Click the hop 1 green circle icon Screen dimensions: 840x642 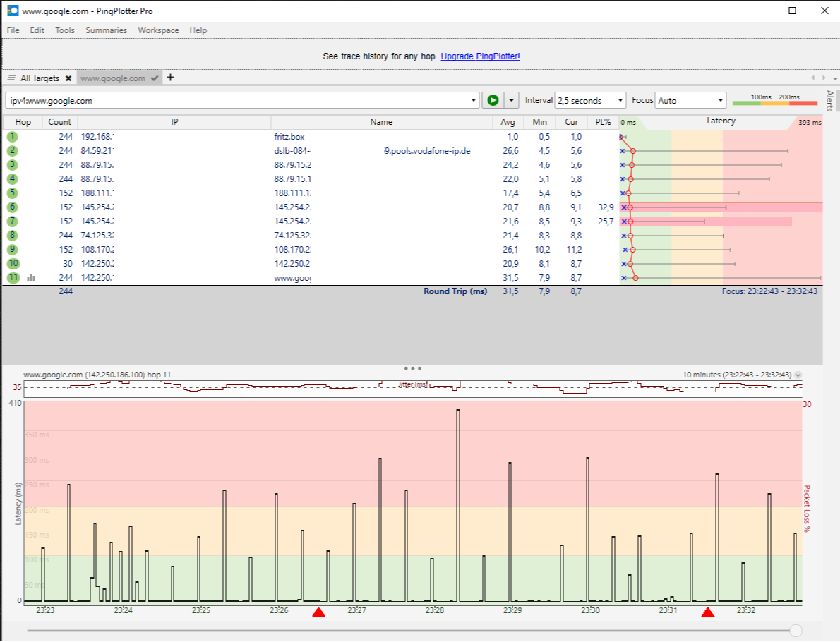[x=12, y=137]
